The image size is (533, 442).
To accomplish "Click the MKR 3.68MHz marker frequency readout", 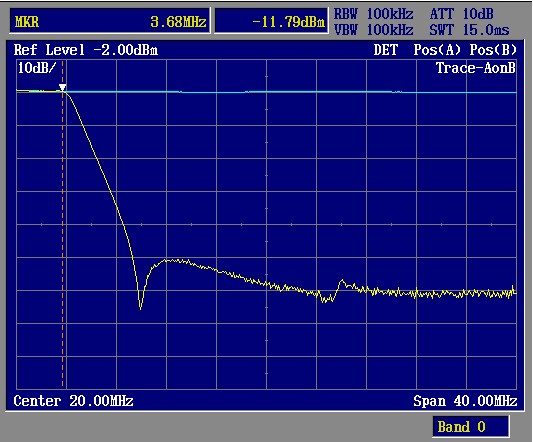I will (110, 21).
